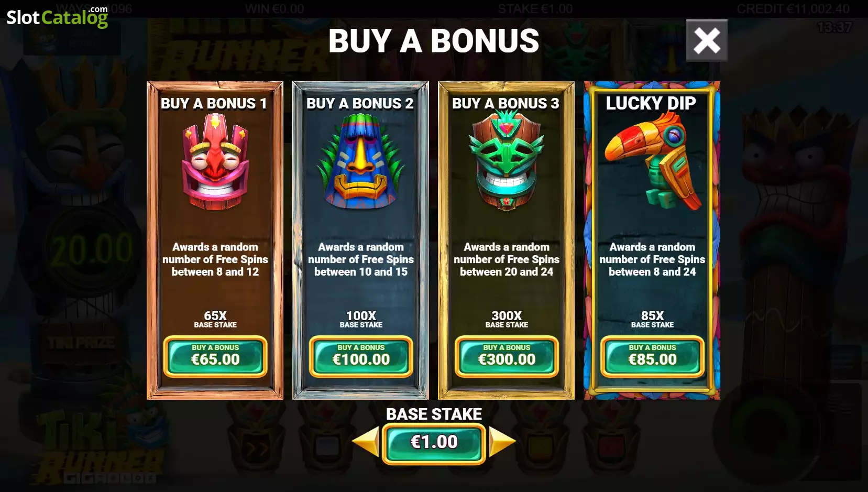Buy Lucky Dip for €85.00
Image resolution: width=868 pixels, height=492 pixels.
652,356
